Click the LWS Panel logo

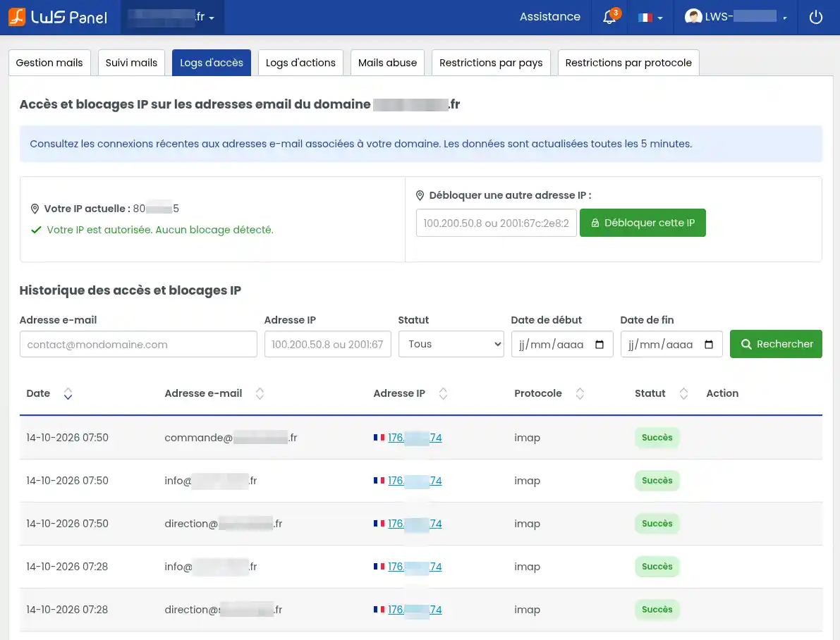58,17
